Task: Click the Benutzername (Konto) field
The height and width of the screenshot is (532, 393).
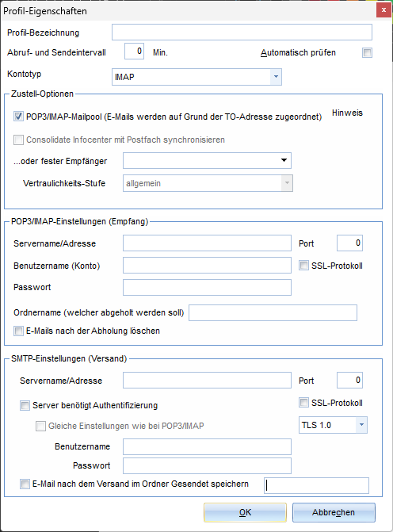Action: [207, 265]
